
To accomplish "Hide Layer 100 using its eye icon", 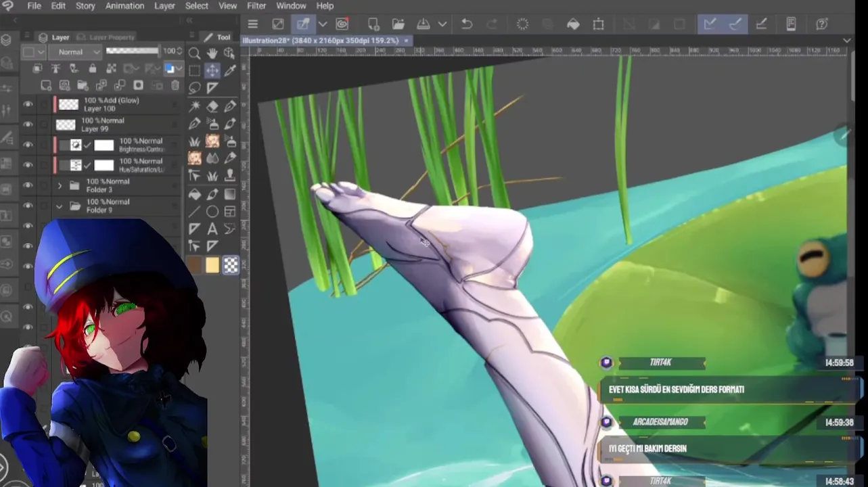I will (x=28, y=104).
